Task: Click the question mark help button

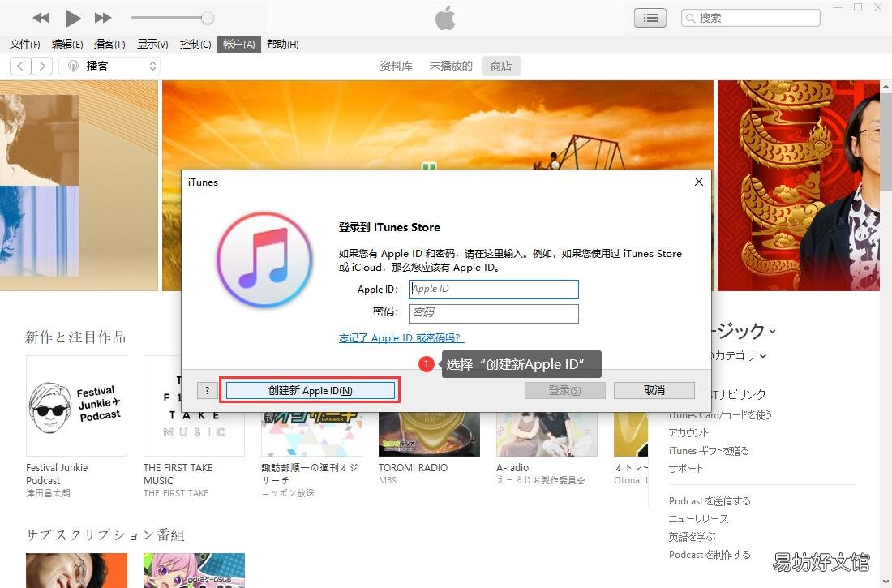Action: coord(207,390)
